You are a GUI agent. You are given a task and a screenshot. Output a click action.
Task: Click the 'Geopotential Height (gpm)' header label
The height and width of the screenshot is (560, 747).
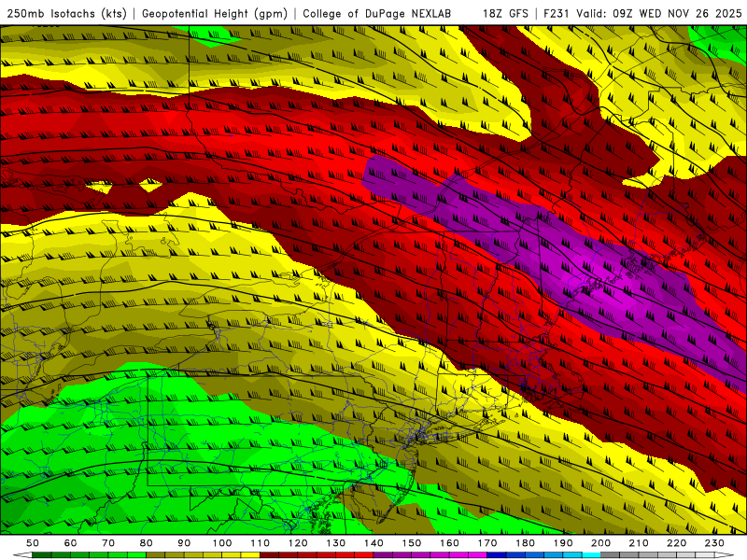[x=215, y=14]
